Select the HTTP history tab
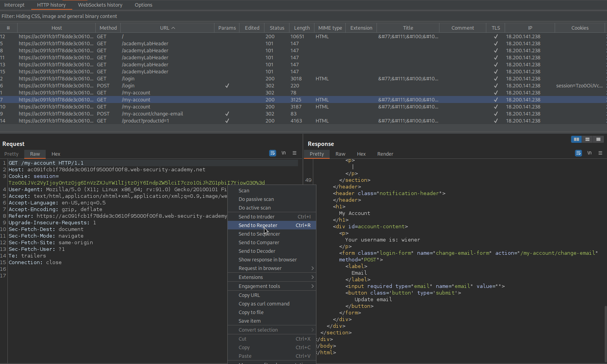The height and width of the screenshot is (364, 607). [x=52, y=5]
